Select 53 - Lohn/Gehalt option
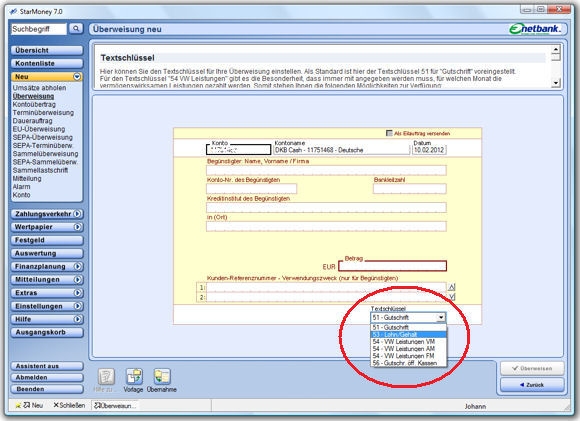 (409, 334)
